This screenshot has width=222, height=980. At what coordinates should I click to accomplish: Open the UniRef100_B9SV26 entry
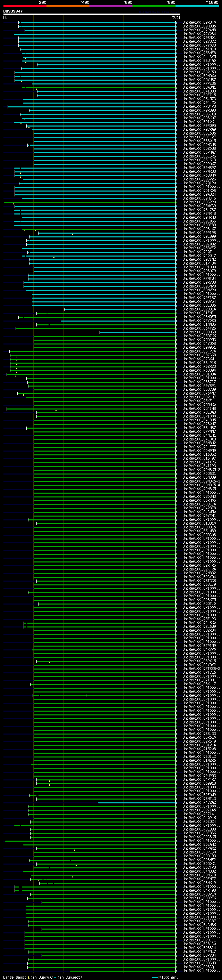tap(199, 179)
